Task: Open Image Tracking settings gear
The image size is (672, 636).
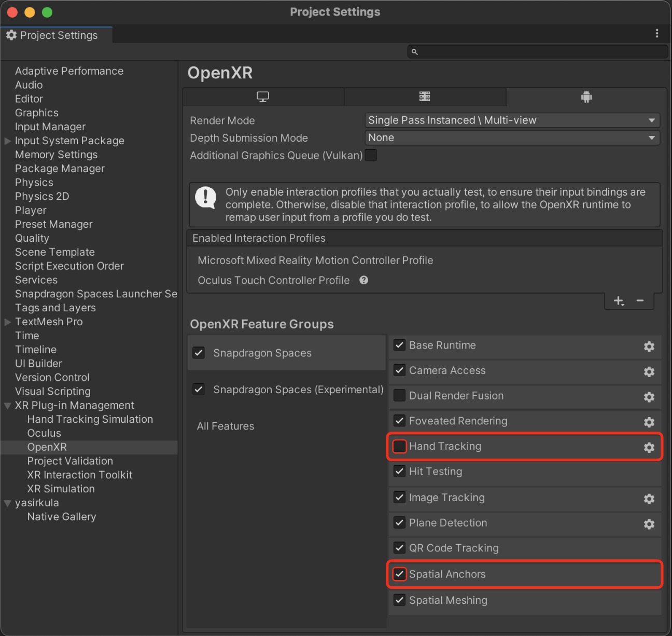Action: [649, 499]
